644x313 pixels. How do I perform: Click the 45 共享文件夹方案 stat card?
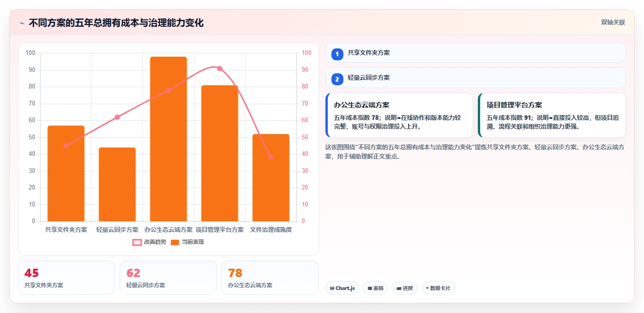coord(66,278)
